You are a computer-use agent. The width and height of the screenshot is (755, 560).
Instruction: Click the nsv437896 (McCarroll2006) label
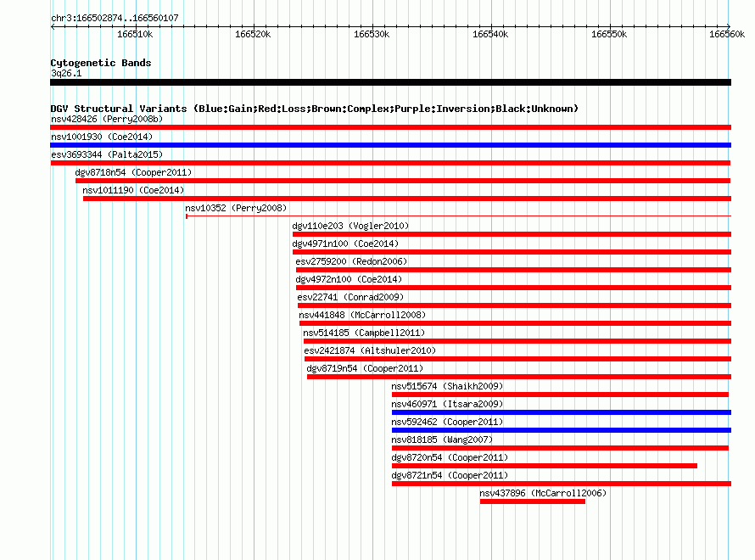click(543, 493)
